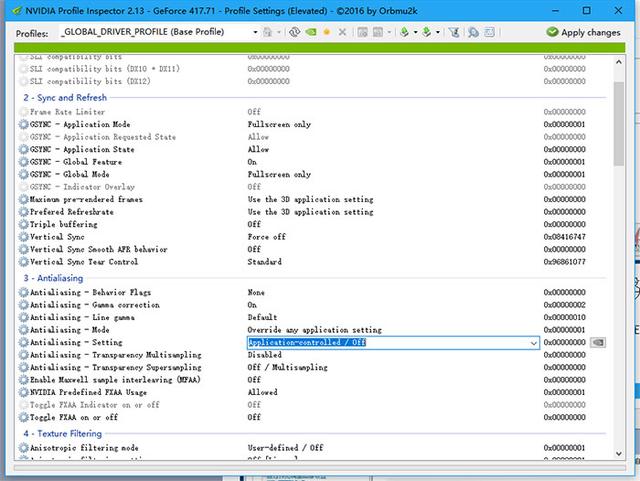The width and height of the screenshot is (640, 481).
Task: Select the 'GSYNC - Global Mode' setting row
Action: [x=314, y=174]
